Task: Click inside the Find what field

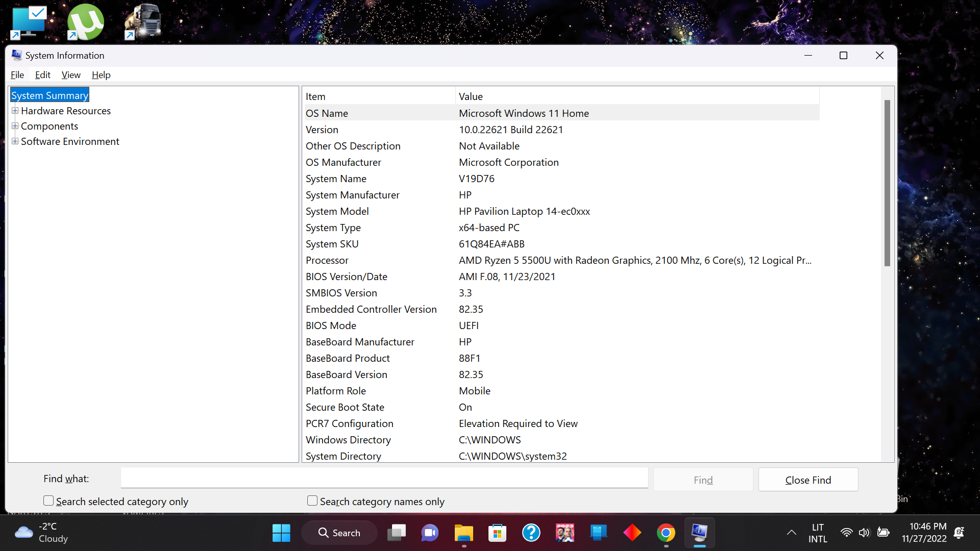Action: tap(384, 478)
